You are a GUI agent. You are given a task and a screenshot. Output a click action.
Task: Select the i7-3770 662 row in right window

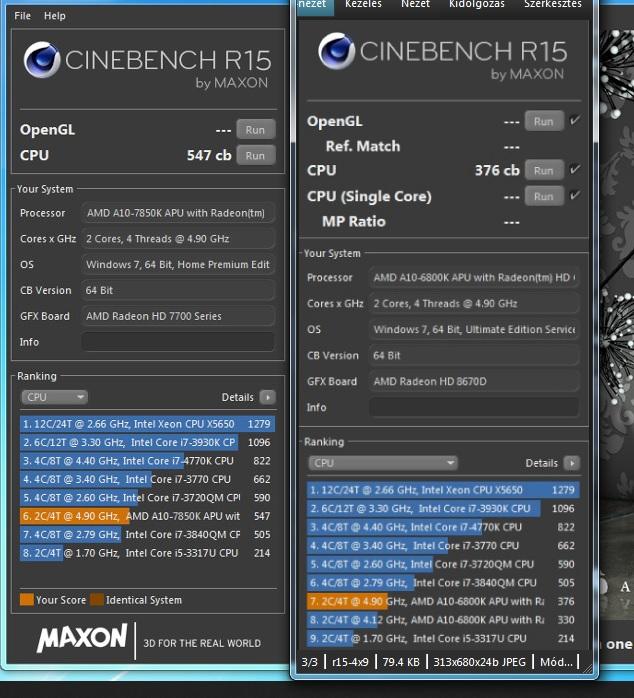[x=443, y=546]
